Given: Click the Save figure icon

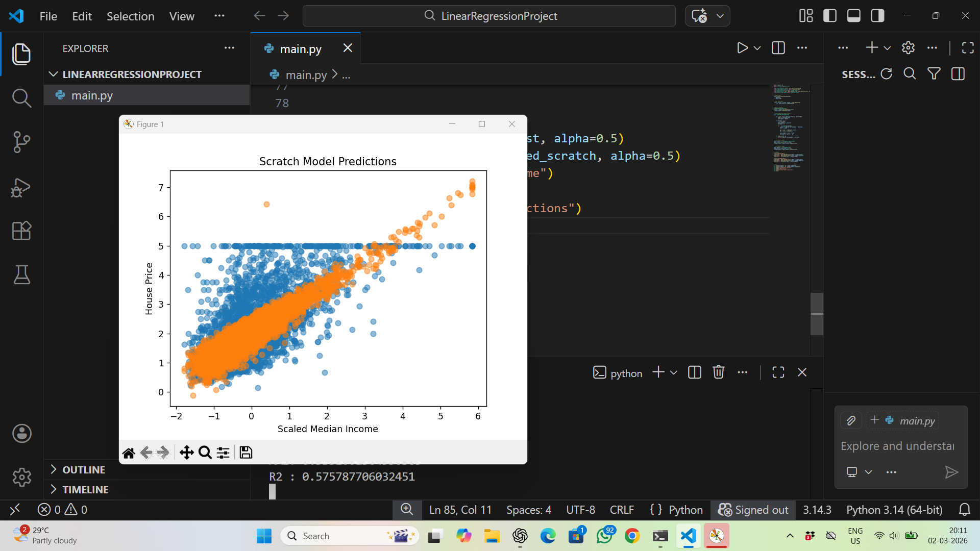Looking at the screenshot, I should click(x=246, y=453).
